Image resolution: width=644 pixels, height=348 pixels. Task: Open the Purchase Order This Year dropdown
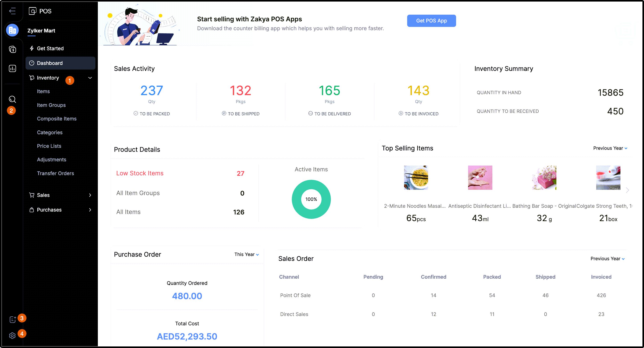pos(246,254)
